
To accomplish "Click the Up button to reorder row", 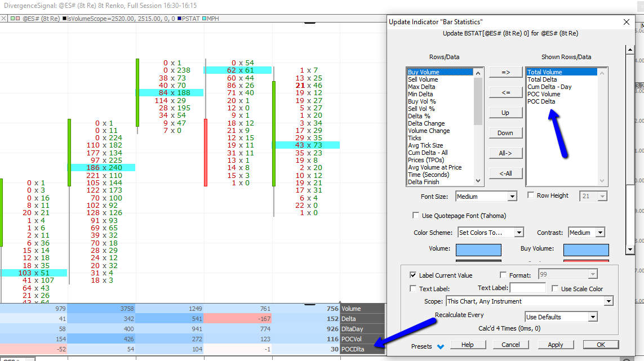I will (505, 113).
